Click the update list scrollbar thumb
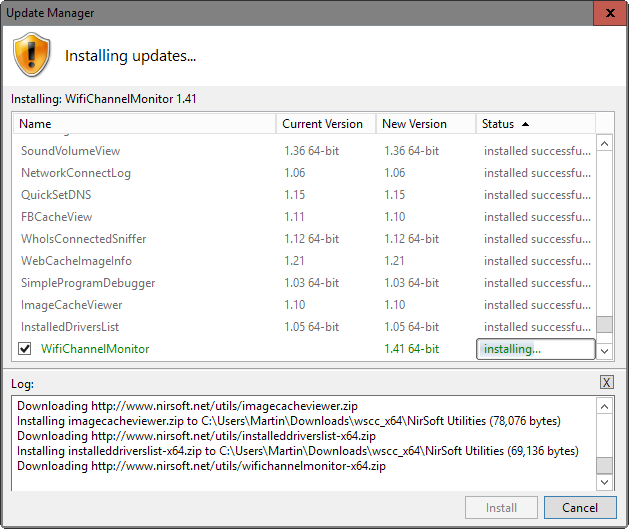Screen dimensions: 629x529 pos(605,324)
